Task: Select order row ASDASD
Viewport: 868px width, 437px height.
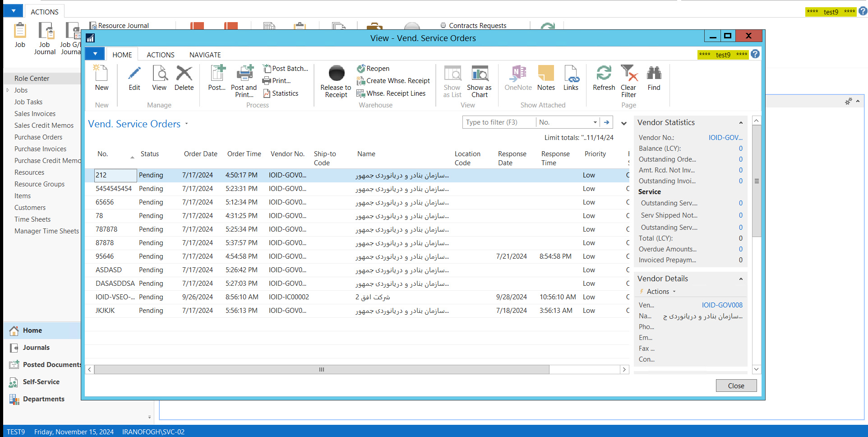Action: coord(357,270)
